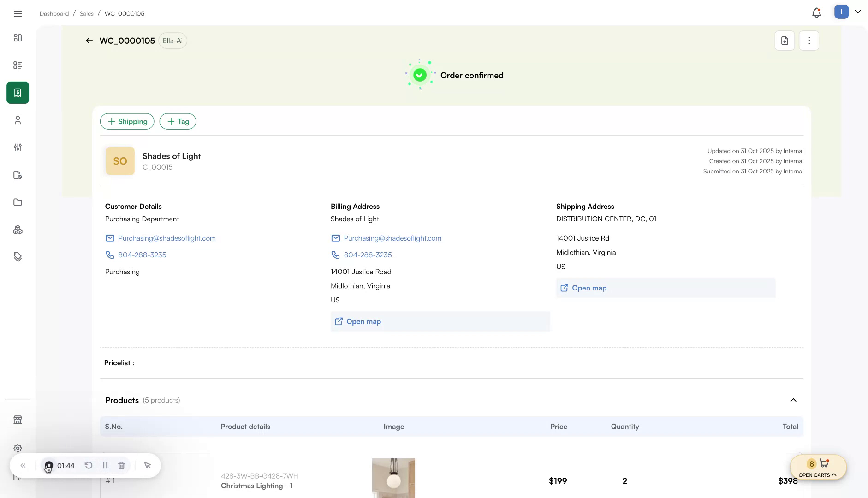
Task: Click the document export icon near three-dot menu
Action: pyautogui.click(x=784, y=41)
